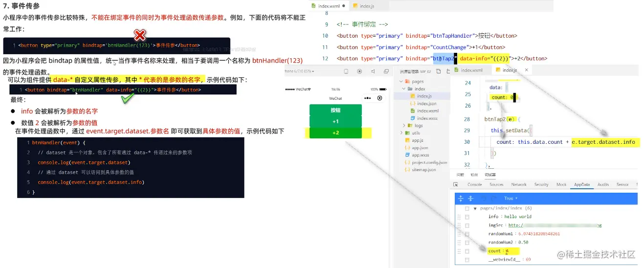Click the imgSrc http link value
The width and height of the screenshot is (644, 268).
555,225
